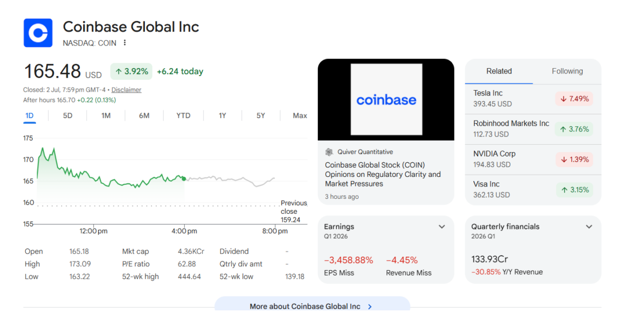The height and width of the screenshot is (336, 644).
Task: Select the 1D chart range tab
Action: coord(30,116)
